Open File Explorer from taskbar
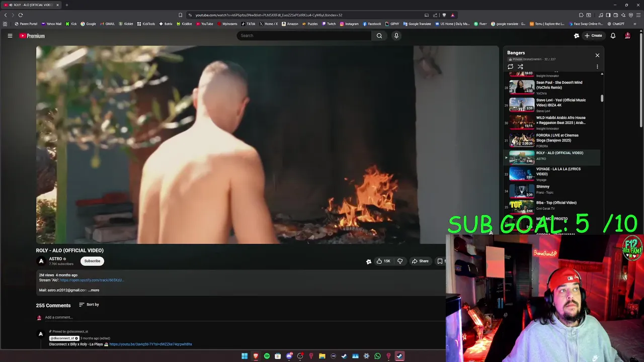Viewport: 644px width, 362px height. [x=322, y=356]
